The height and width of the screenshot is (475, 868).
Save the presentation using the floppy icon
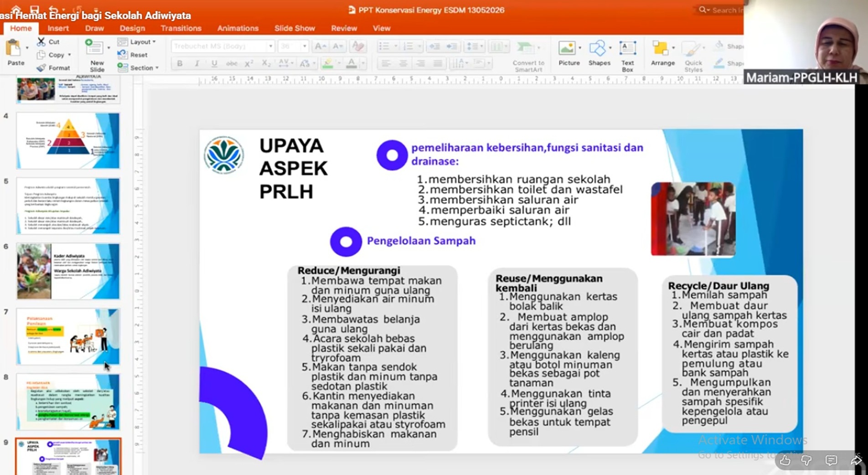click(34, 9)
